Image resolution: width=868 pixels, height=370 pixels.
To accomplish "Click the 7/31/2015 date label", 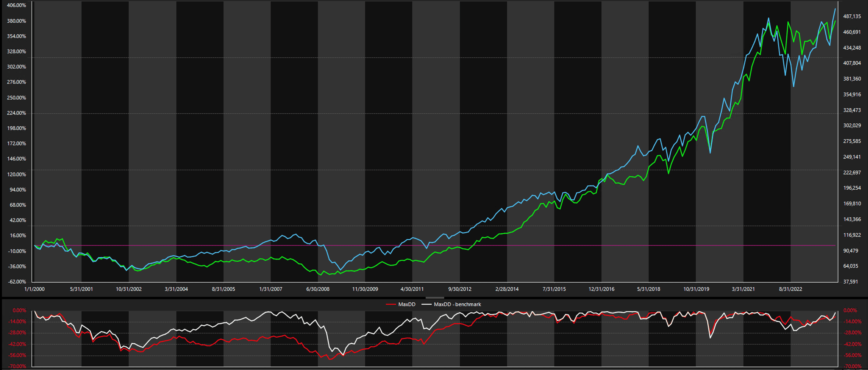I will 554,289.
